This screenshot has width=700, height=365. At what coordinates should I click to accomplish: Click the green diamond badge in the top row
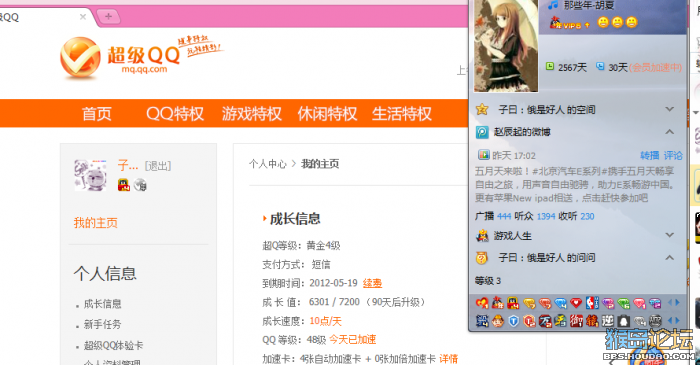[623, 303]
